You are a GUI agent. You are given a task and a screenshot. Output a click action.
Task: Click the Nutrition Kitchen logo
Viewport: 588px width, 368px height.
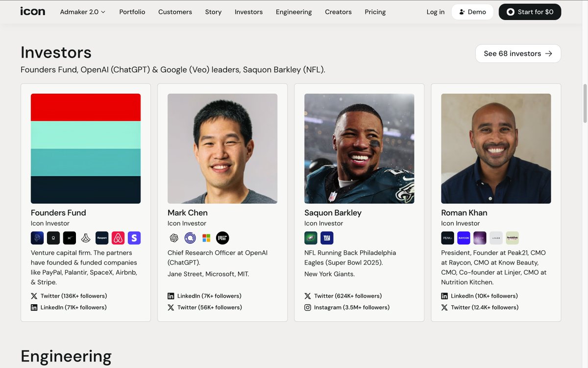[x=512, y=238]
